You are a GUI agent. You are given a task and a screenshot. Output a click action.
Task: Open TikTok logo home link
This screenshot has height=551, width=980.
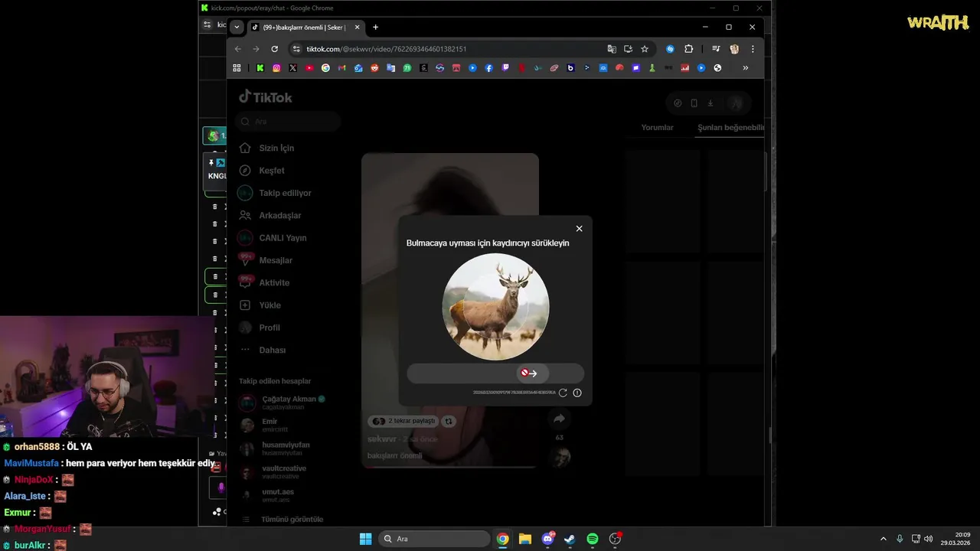(265, 97)
